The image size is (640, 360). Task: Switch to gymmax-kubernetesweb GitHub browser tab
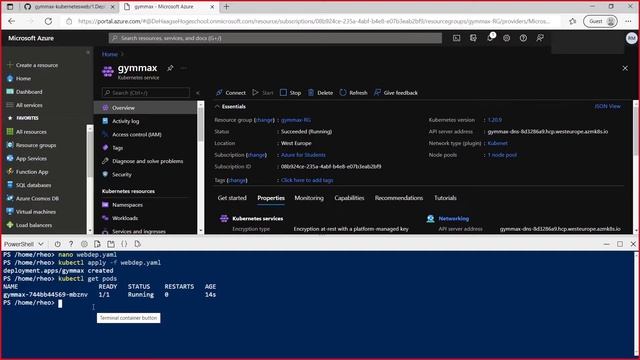(69, 7)
